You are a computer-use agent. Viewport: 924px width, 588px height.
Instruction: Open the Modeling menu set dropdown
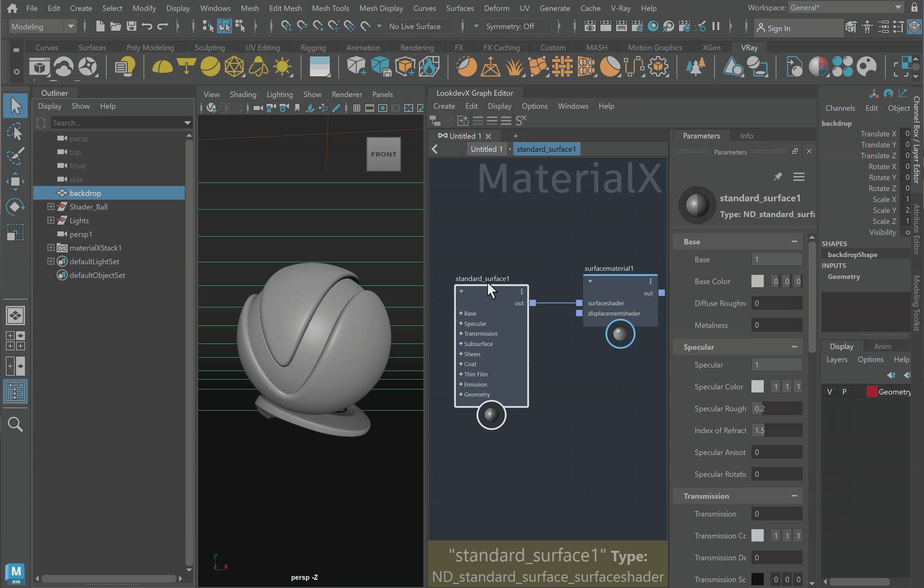pos(43,26)
